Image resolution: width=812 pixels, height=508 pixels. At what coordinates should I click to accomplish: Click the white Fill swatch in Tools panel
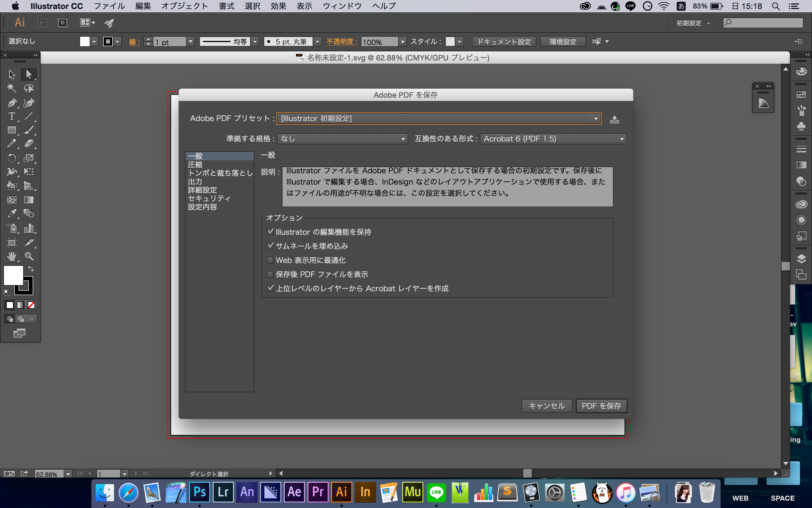[13, 275]
